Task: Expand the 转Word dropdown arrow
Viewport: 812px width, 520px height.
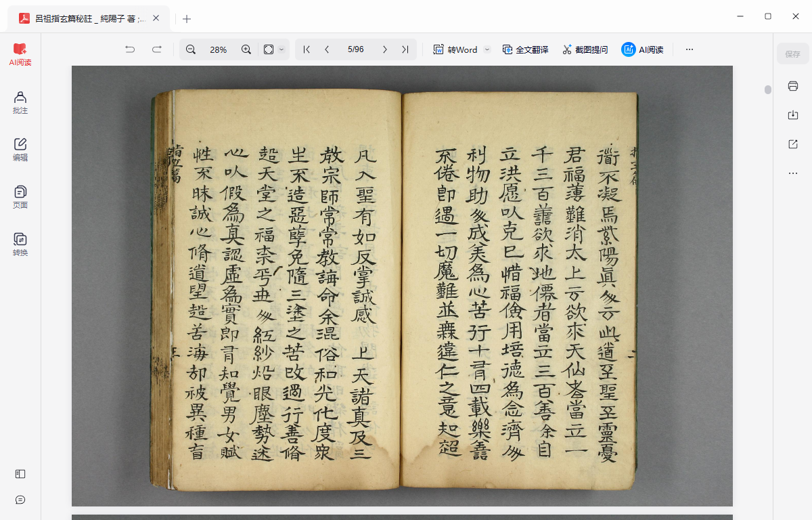Action: click(x=487, y=49)
